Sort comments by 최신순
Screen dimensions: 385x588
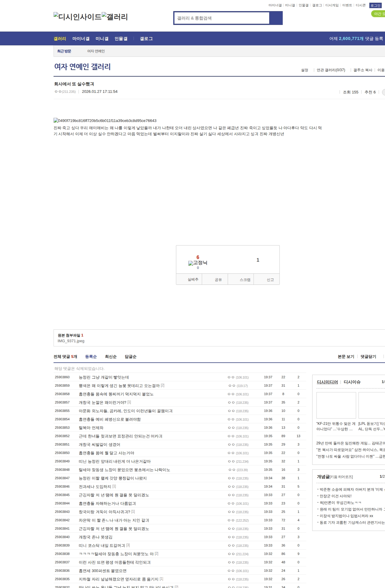pyautogui.click(x=111, y=357)
